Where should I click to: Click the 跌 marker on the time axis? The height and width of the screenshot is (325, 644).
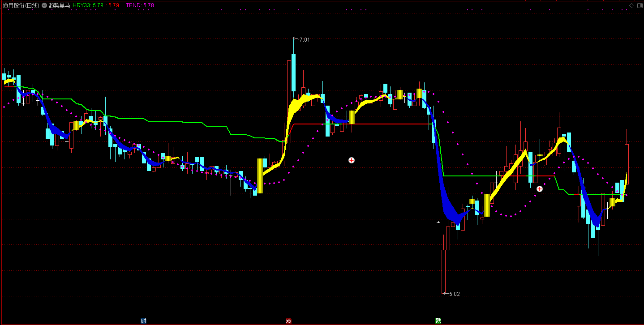[438, 321]
